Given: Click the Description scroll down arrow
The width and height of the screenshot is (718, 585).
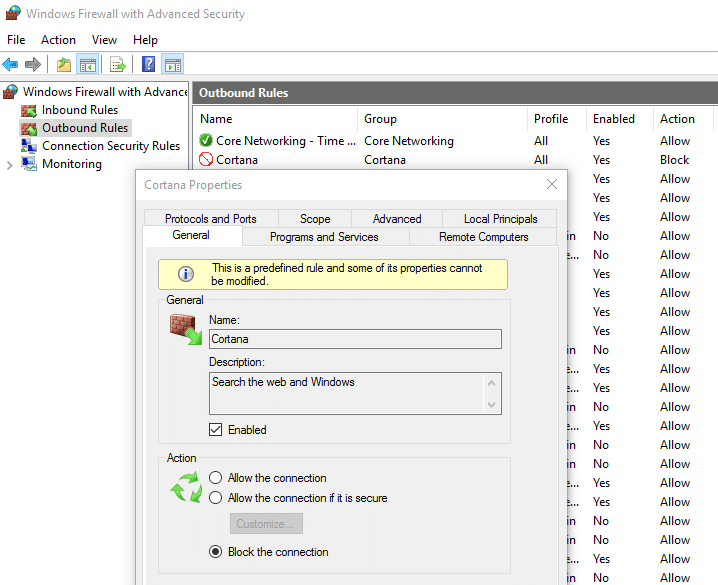Looking at the screenshot, I should point(491,404).
